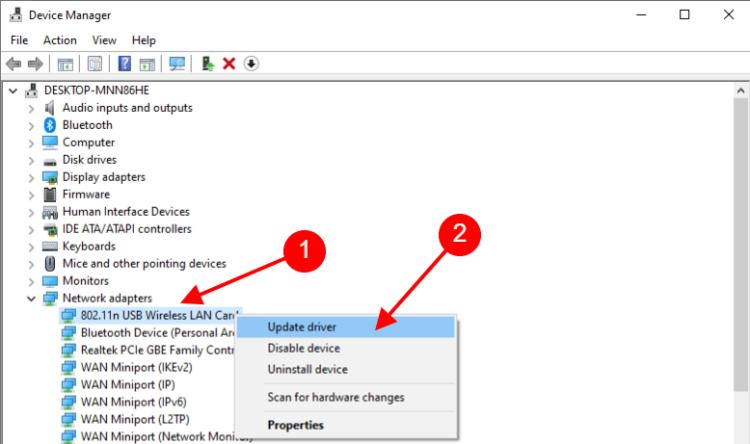Expand Audio inputs and outputs

click(32, 109)
